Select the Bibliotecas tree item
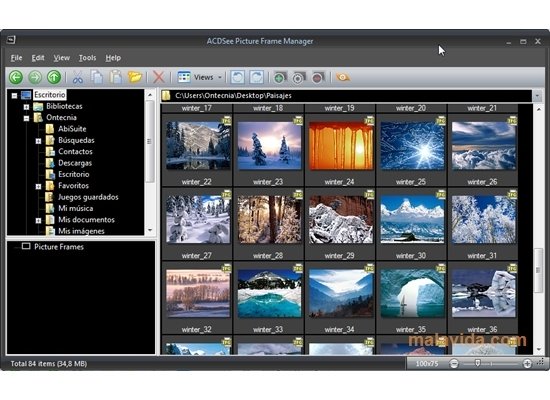Viewport: 550px width, 400px height. tap(64, 106)
